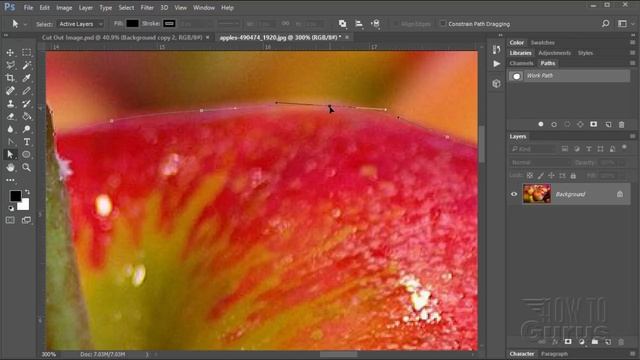Select the History Brush tool
This screenshot has width=640, height=360.
(x=27, y=104)
